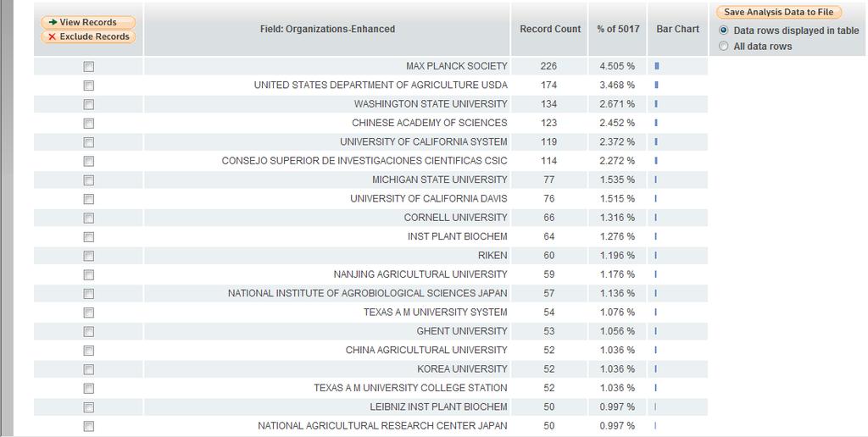Select the 'All data rows' radio option

coord(724,47)
